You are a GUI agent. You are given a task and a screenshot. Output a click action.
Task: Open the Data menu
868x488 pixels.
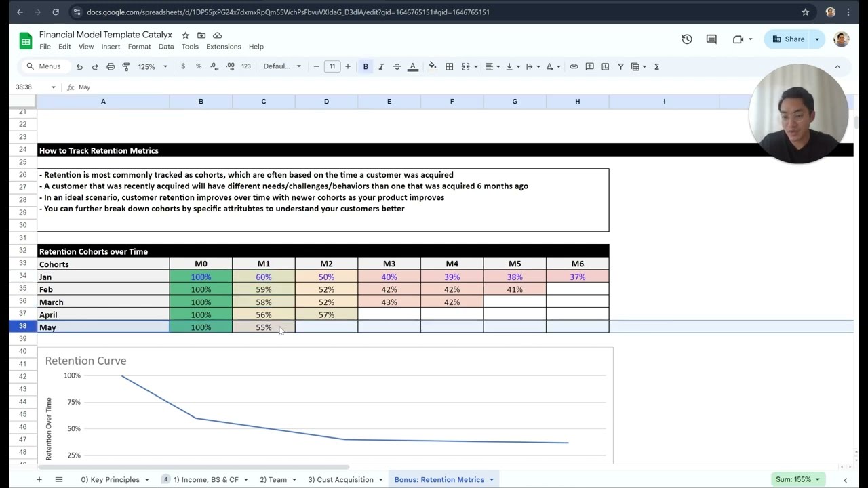[x=166, y=47]
